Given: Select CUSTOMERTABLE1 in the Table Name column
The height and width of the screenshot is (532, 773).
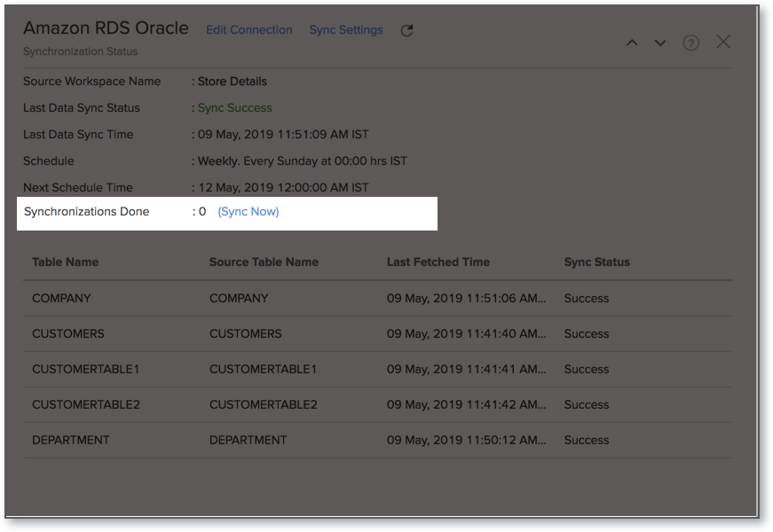Looking at the screenshot, I should pos(86,370).
